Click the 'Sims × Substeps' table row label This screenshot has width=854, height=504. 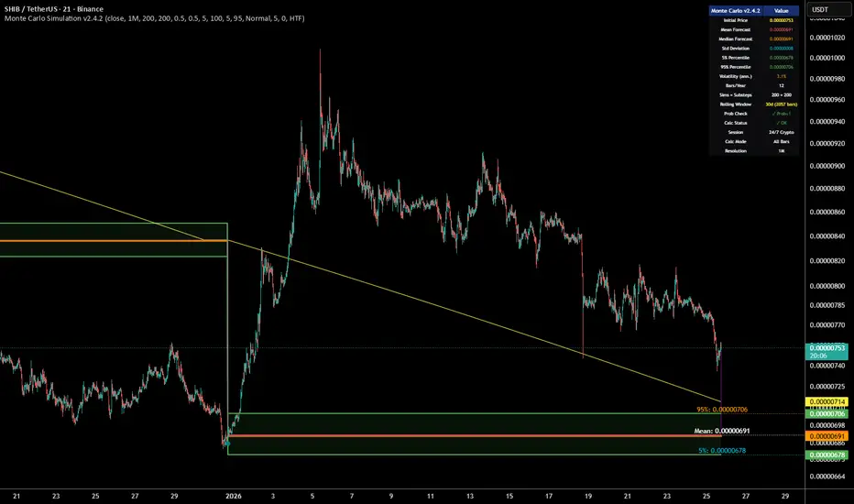pos(735,94)
